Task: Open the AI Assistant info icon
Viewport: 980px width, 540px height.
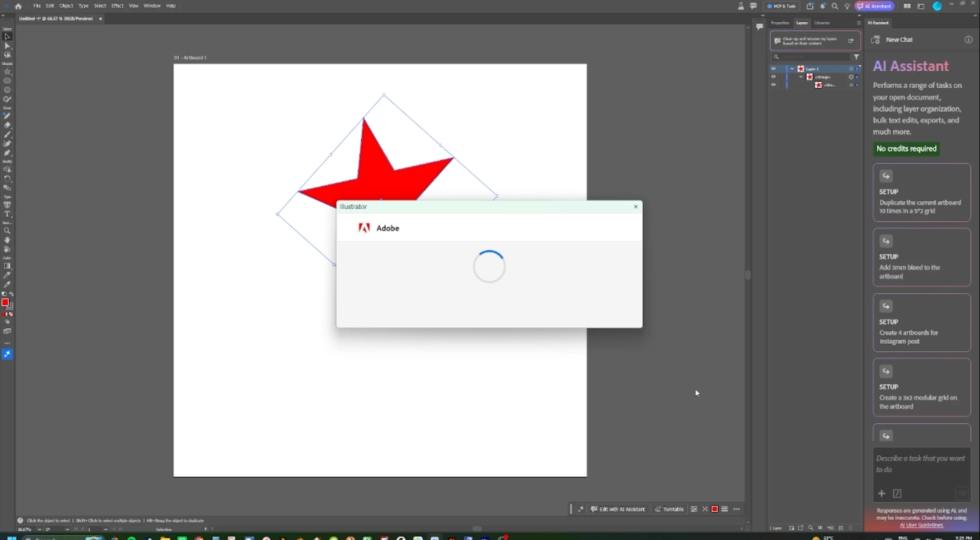Action: [x=968, y=40]
